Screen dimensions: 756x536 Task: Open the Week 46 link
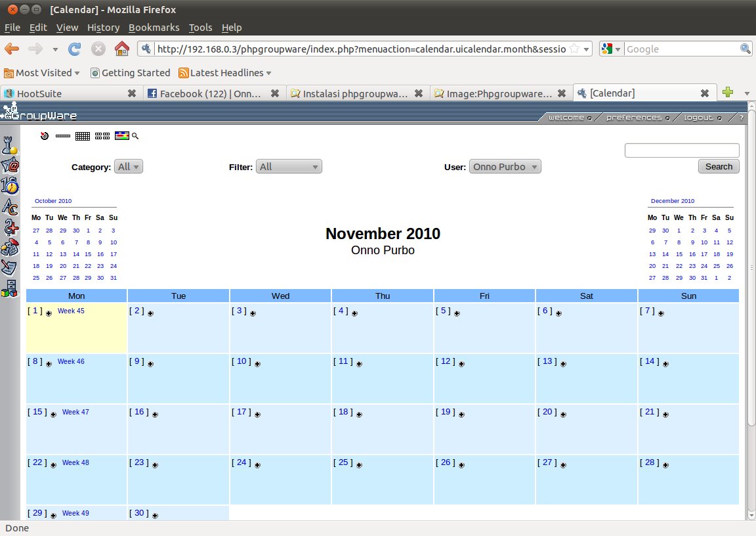pos(71,361)
